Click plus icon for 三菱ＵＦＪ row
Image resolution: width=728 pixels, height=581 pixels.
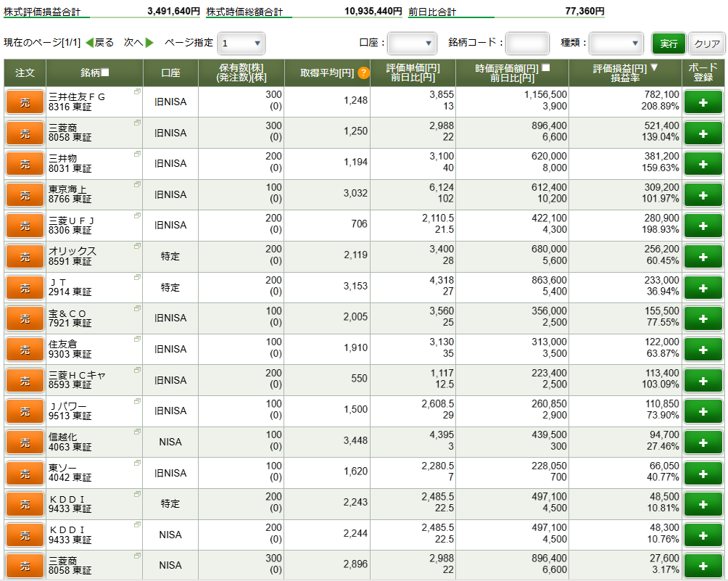tap(703, 226)
